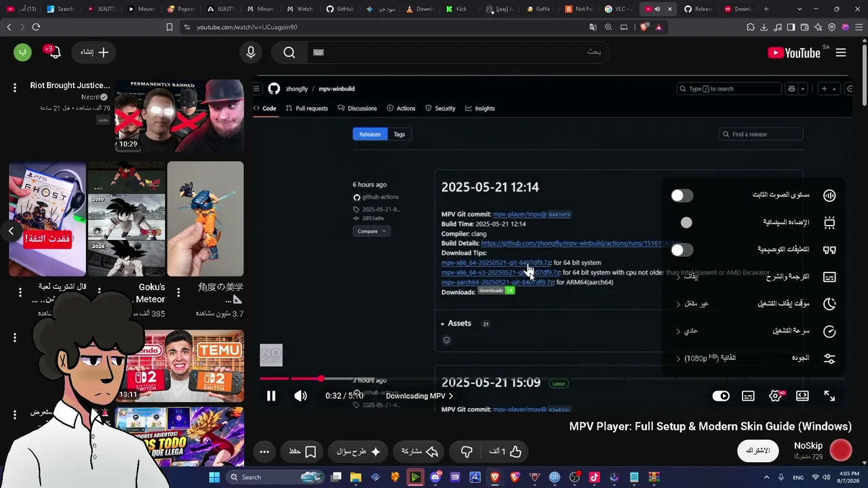Image resolution: width=868 pixels, height=488 pixels.
Task: Open the Brave VPN shield icon
Action: [x=832, y=27]
